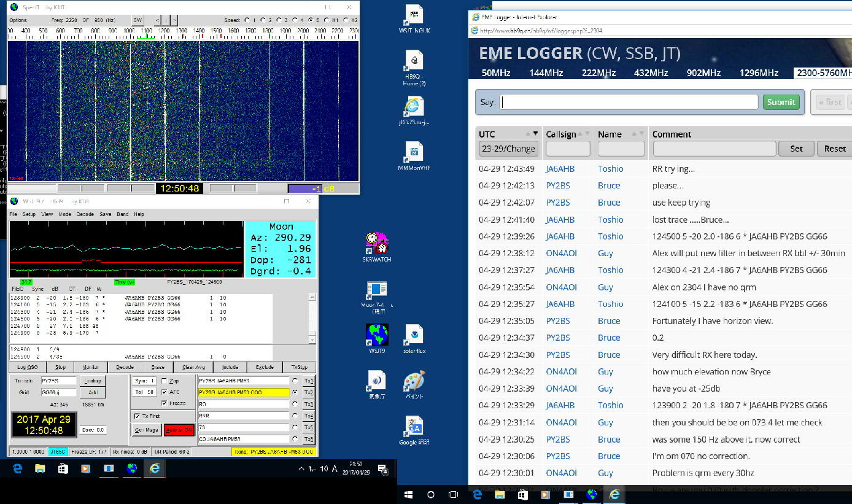Toggle the Freeze checkbox
This screenshot has width=852, height=504.
164,403
